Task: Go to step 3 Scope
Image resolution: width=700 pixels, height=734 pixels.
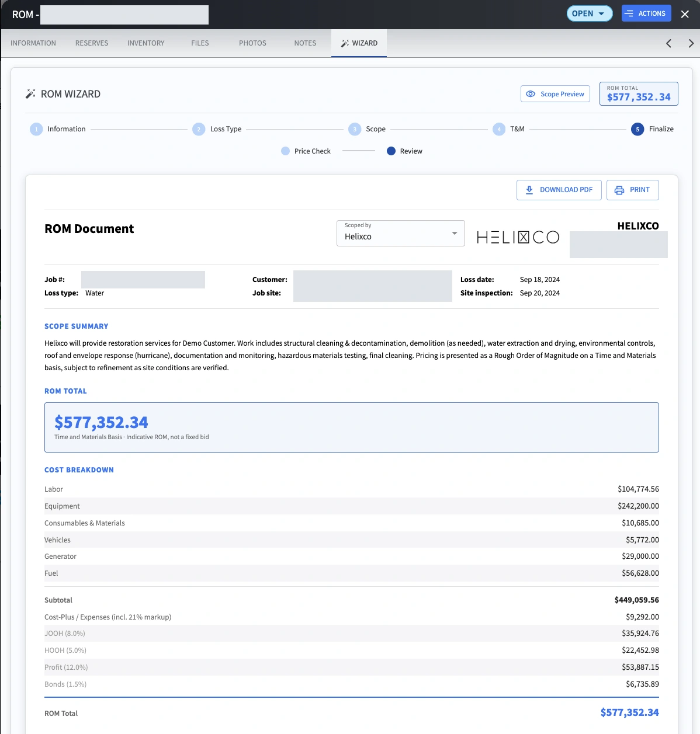Action: [367, 129]
